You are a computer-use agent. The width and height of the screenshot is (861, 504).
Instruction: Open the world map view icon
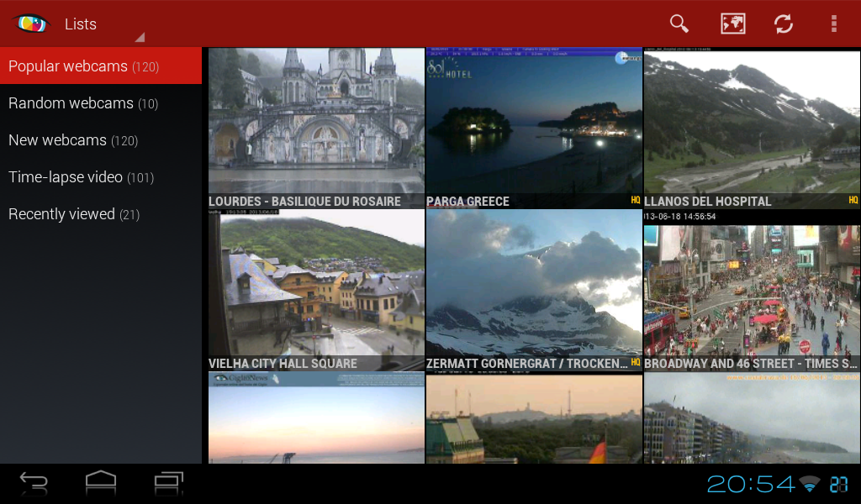(732, 24)
